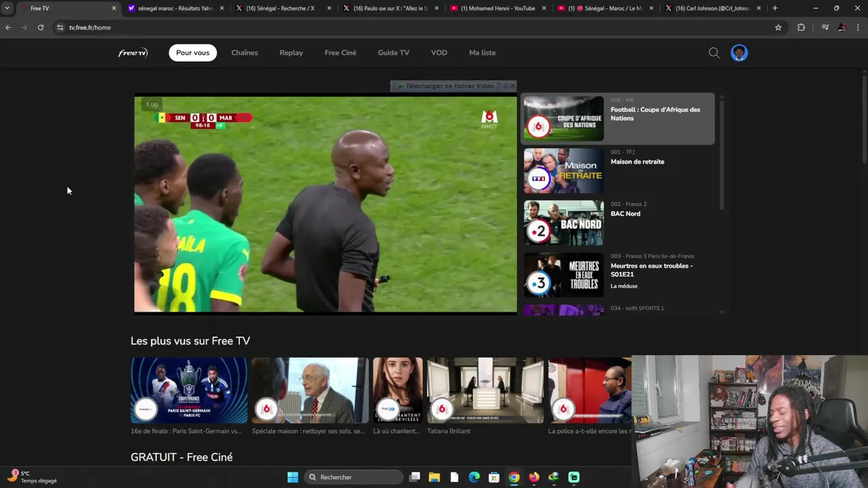Open the browser extensions puzzle icon
This screenshot has width=868, height=488.
pyautogui.click(x=801, y=28)
